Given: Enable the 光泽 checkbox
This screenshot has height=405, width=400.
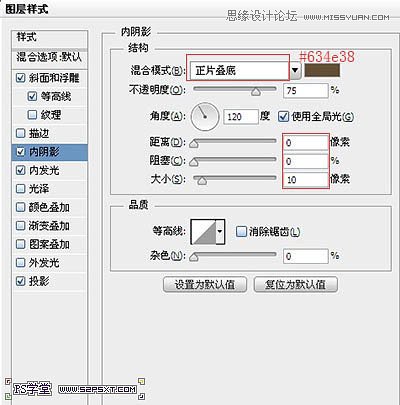Looking at the screenshot, I should point(20,189).
